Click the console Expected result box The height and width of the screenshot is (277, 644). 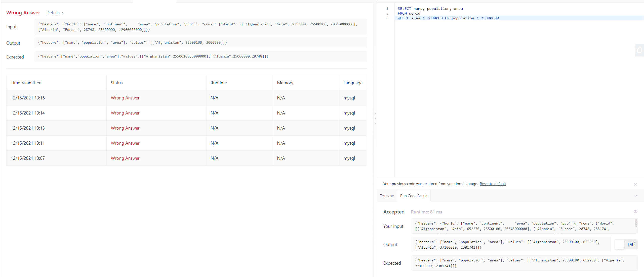525,263
